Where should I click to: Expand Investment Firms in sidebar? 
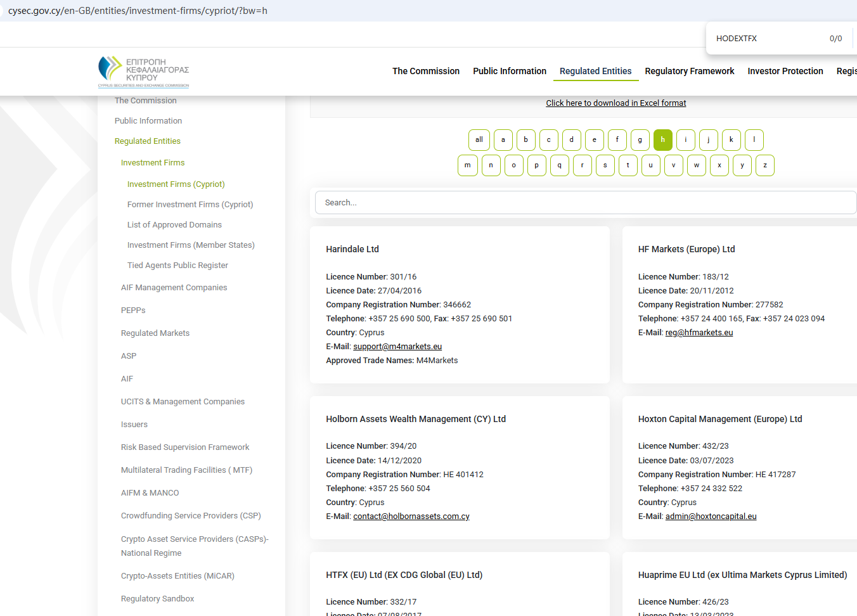[153, 163]
